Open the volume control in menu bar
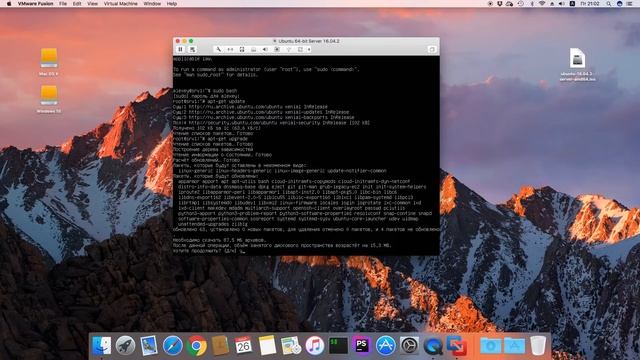 [x=562, y=4]
